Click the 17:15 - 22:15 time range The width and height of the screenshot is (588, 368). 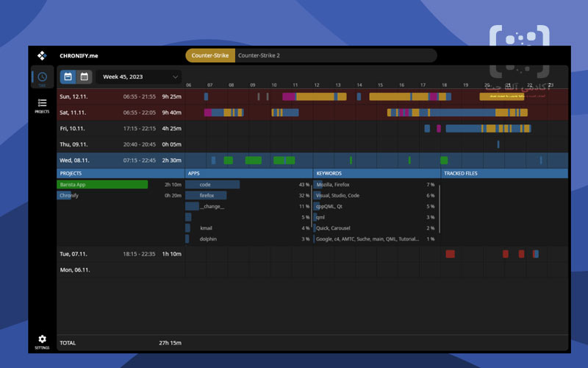[x=139, y=128]
